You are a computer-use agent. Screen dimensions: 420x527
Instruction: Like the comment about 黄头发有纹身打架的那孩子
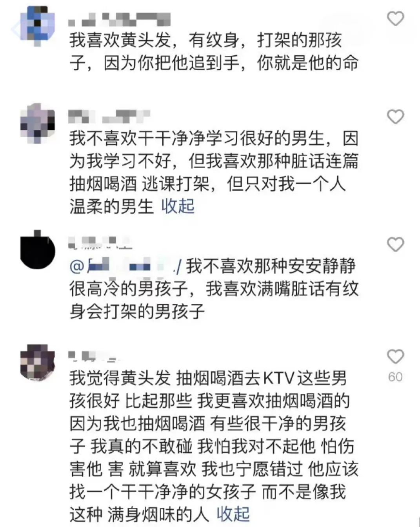point(395,18)
